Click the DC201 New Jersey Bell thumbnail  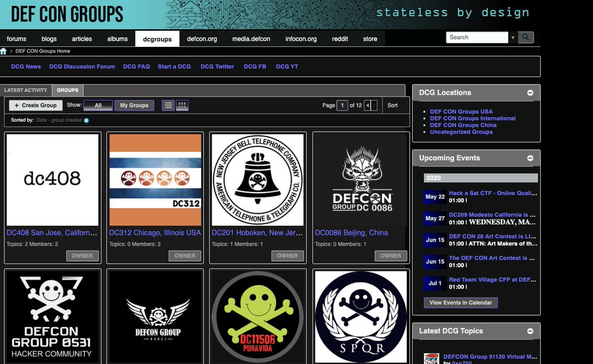257,180
